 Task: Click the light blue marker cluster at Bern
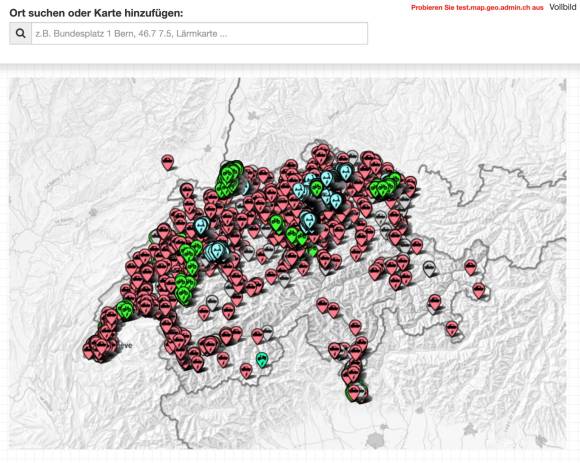coord(216,251)
